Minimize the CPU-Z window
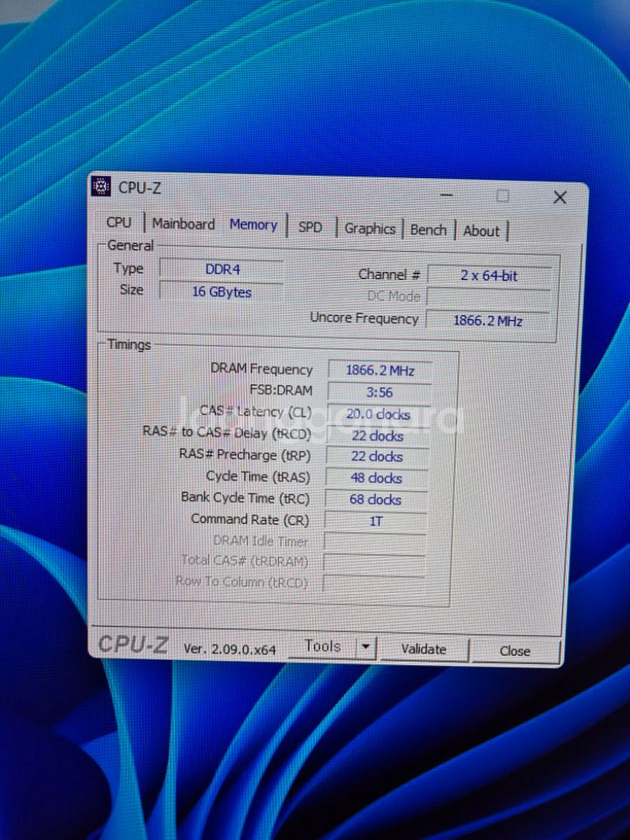 tap(446, 195)
